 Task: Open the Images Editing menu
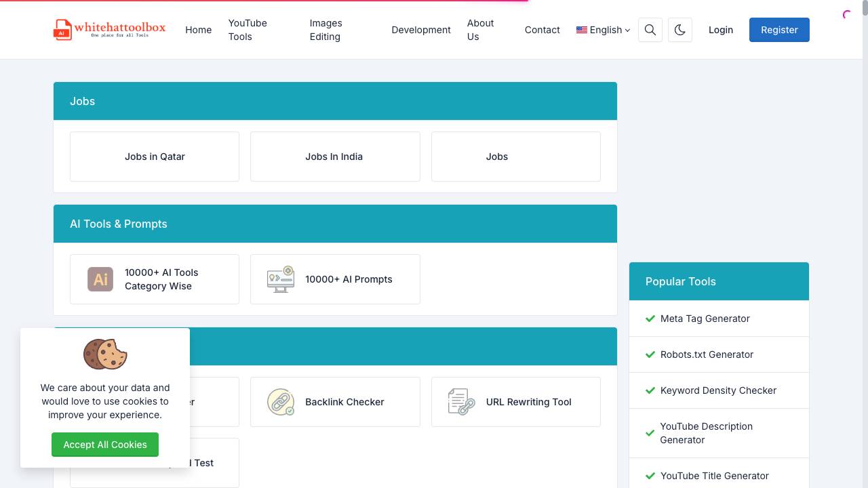tap(326, 30)
